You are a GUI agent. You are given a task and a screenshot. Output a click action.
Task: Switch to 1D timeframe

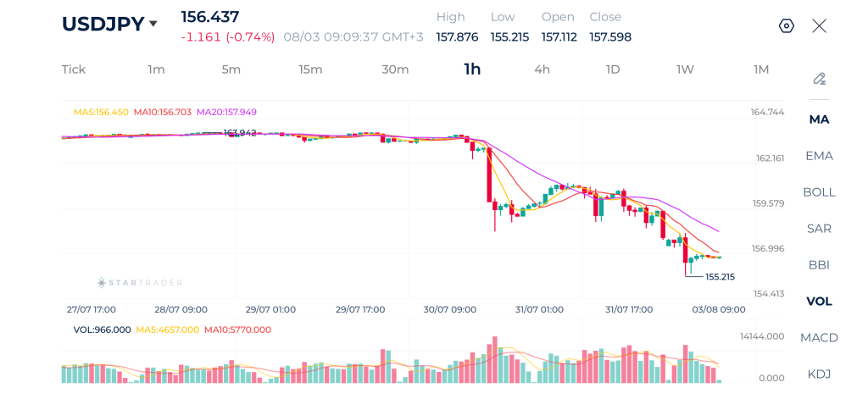pos(613,69)
